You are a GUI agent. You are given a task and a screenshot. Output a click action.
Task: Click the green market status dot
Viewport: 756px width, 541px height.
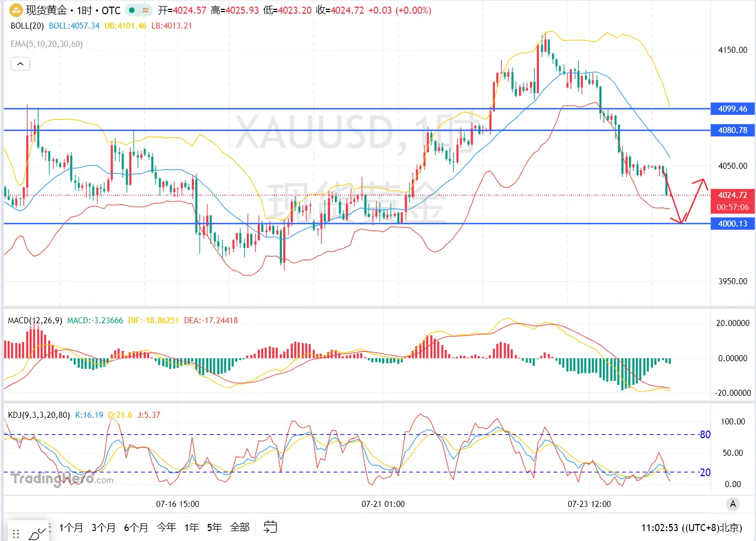[132, 10]
